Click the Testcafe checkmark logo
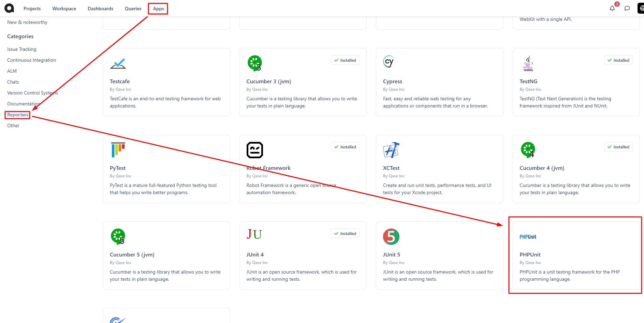The width and height of the screenshot is (644, 323). pos(118,63)
